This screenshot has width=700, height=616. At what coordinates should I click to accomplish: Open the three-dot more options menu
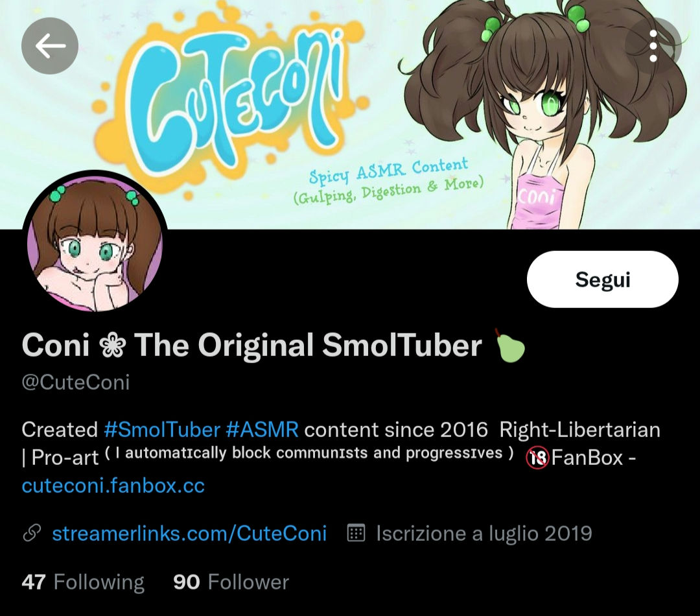click(x=653, y=45)
